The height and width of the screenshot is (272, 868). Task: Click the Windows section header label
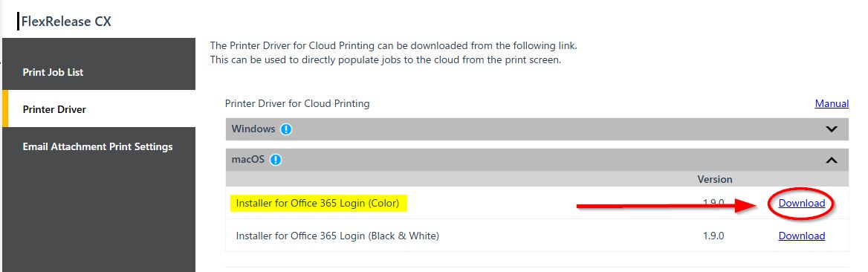(253, 129)
